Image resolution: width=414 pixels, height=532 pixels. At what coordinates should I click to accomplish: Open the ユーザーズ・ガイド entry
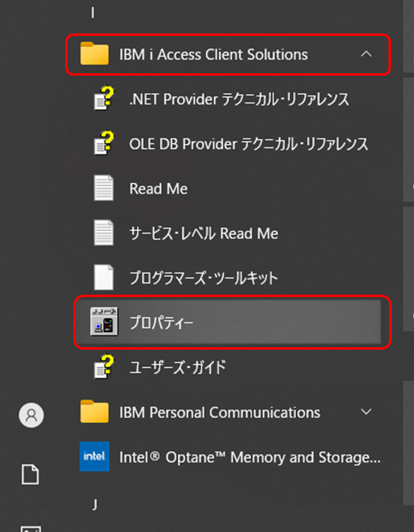pos(178,367)
